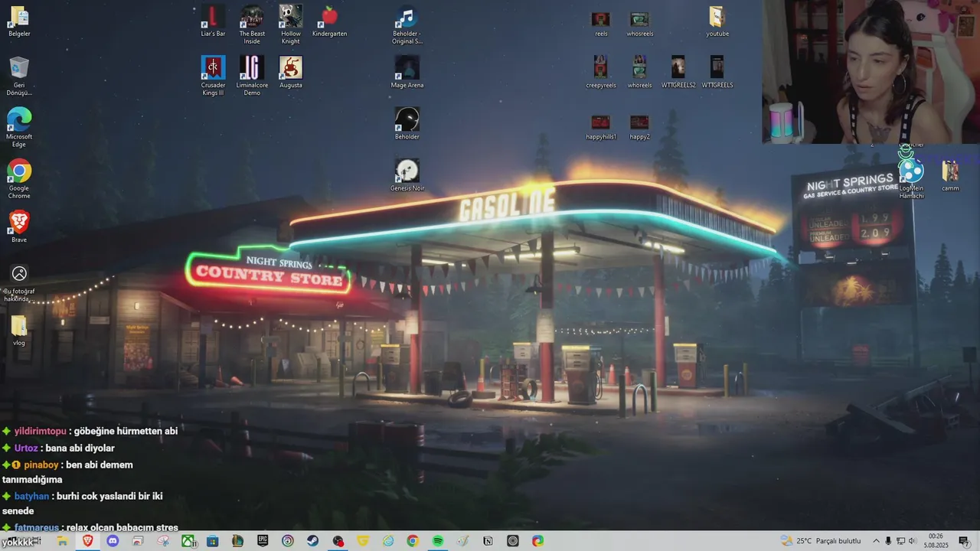Screen dimensions: 980x551
Task: Open League of Legends taskbar icon
Action: (x=237, y=541)
